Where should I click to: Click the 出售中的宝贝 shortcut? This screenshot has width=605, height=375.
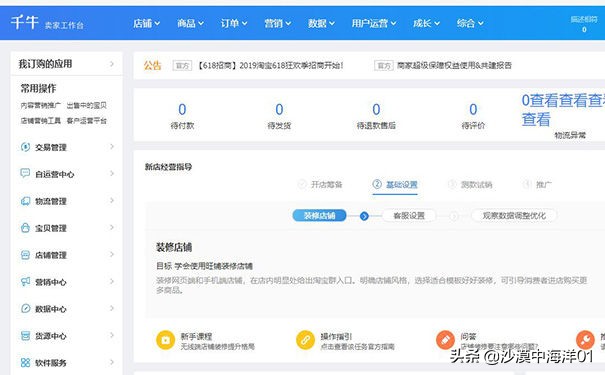(x=86, y=105)
